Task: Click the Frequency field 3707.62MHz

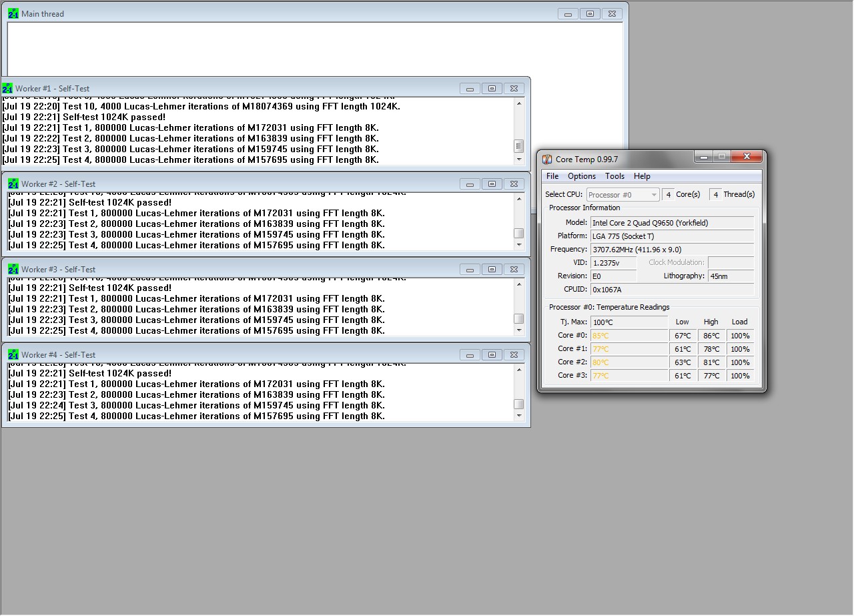Action: (673, 250)
